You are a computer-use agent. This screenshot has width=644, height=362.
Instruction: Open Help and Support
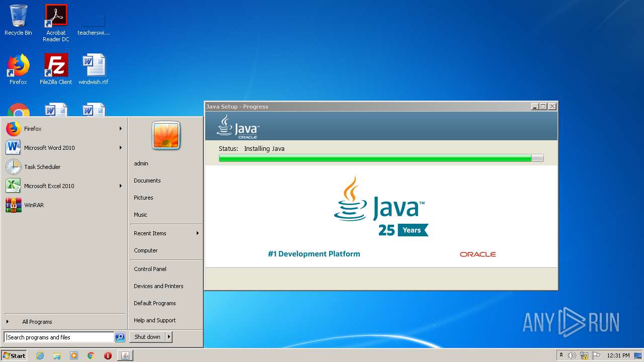click(x=154, y=320)
